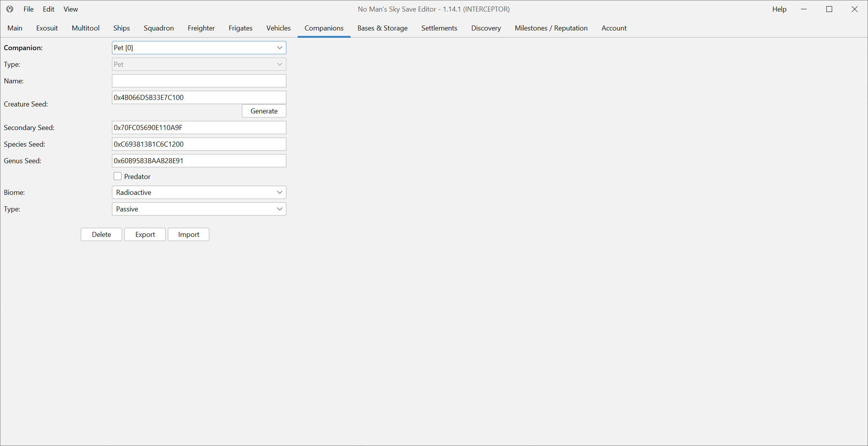Screen dimensions: 868x446
Task: Switch to the Exosuit tab
Action: 47,28
